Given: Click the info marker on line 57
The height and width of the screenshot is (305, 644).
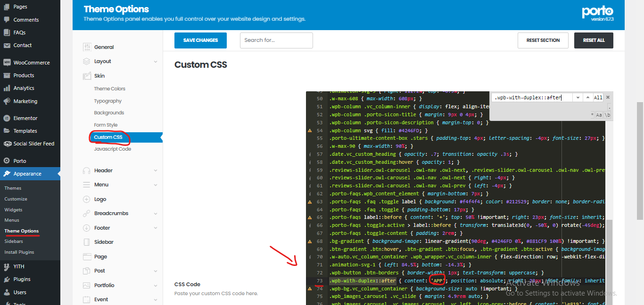Looking at the screenshot, I should point(310,154).
